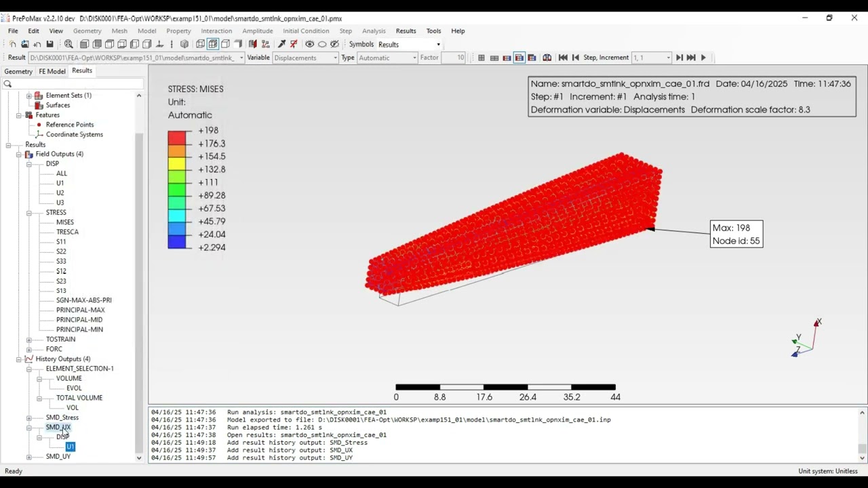Click the exploded view icon
The image size is (868, 488).
coord(265,44)
